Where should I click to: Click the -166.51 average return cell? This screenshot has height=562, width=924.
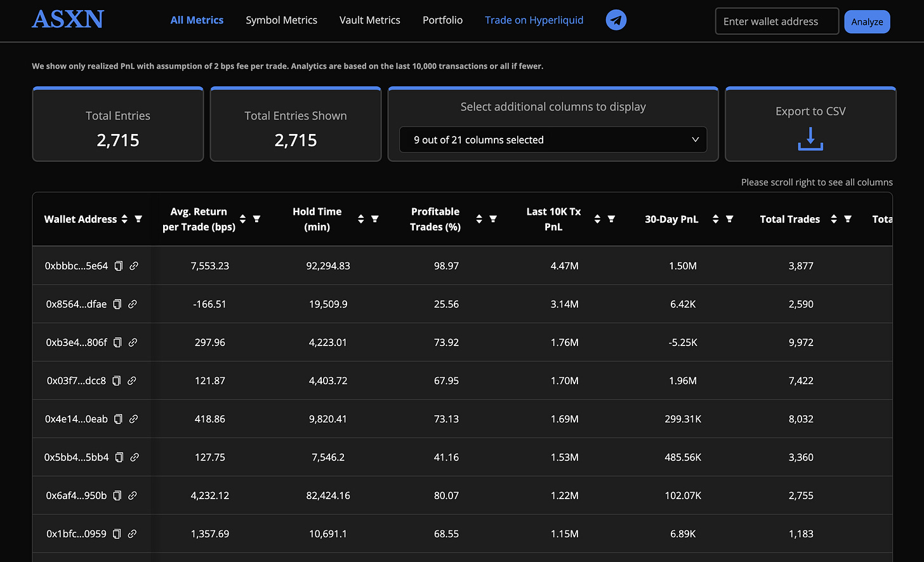[210, 304]
